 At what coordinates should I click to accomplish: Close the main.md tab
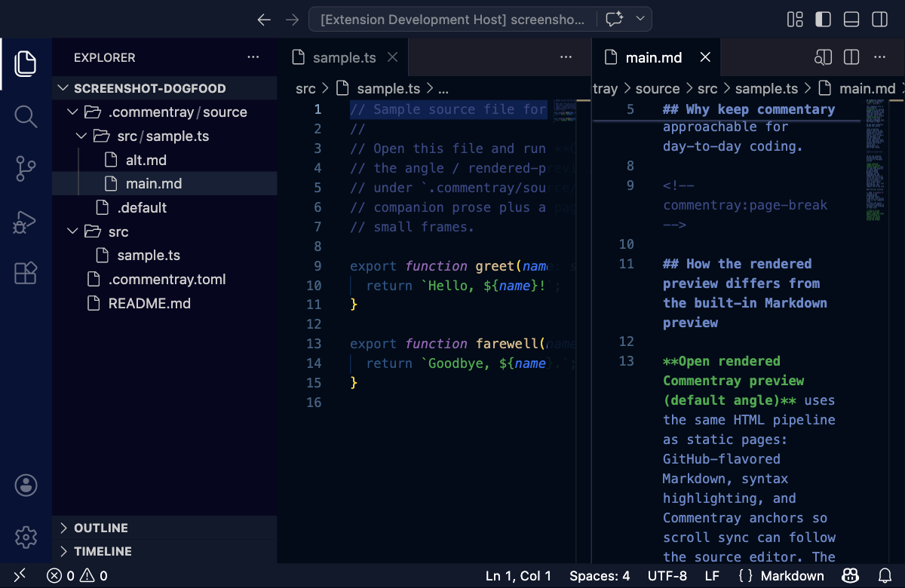(705, 57)
